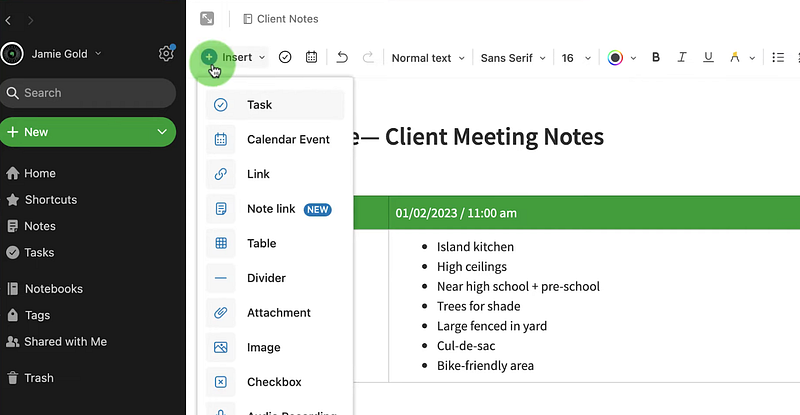Screen dimensions: 800x415
Task: Expand note to full screen
Action: tap(207, 19)
